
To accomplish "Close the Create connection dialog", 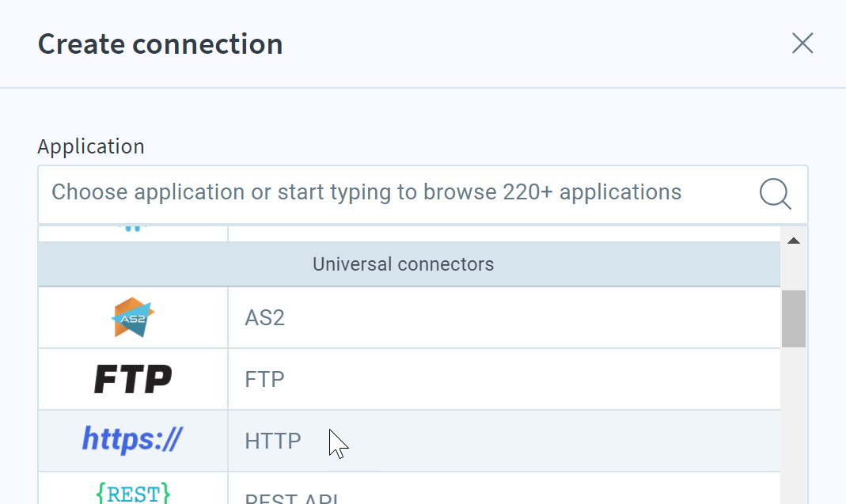I will pos(802,44).
